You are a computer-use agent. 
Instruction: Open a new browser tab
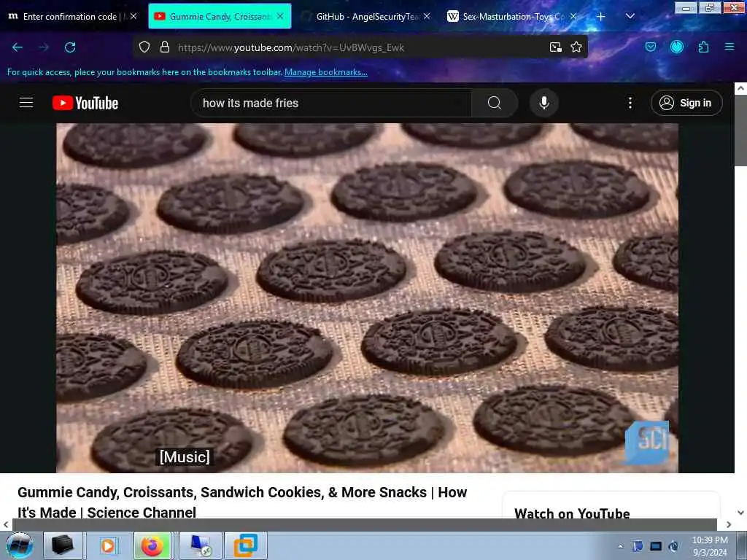click(x=601, y=16)
